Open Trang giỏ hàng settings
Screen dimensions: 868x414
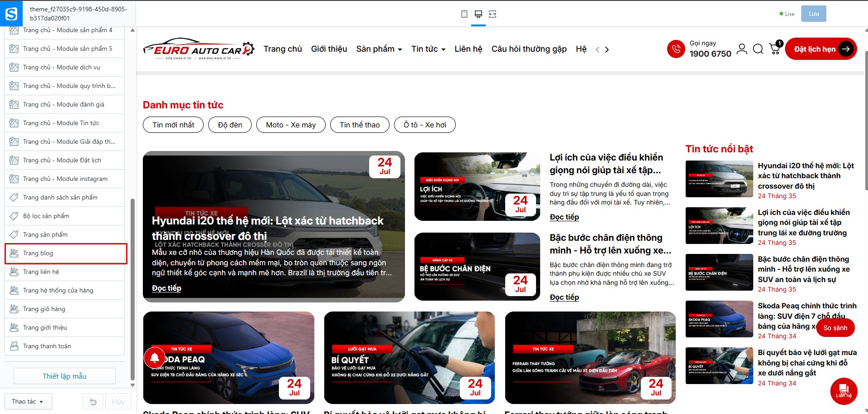click(x=65, y=309)
